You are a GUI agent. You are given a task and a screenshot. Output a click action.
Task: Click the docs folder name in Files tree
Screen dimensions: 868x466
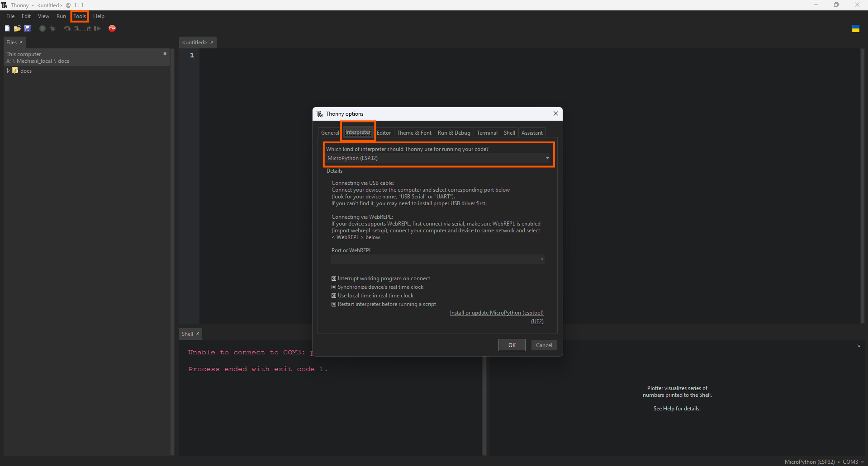pyautogui.click(x=26, y=71)
